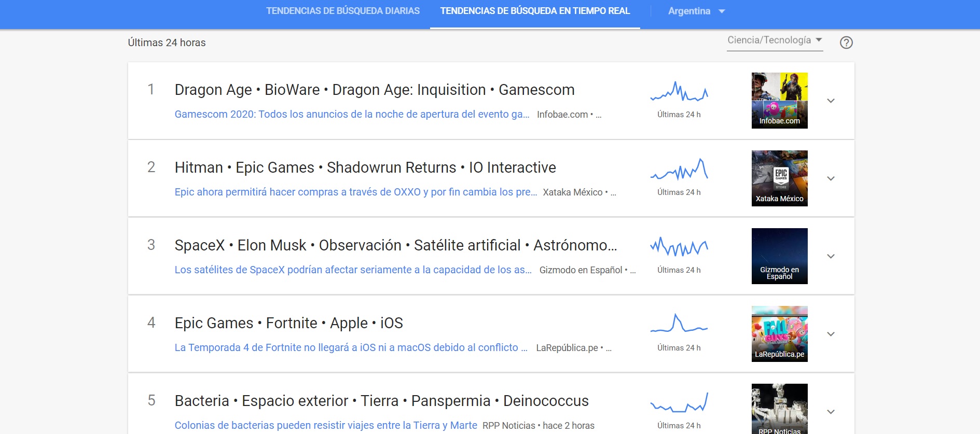Viewport: 980px width, 434px height.
Task: Expand the Epic Games Fortnite row chevron
Action: tap(831, 334)
